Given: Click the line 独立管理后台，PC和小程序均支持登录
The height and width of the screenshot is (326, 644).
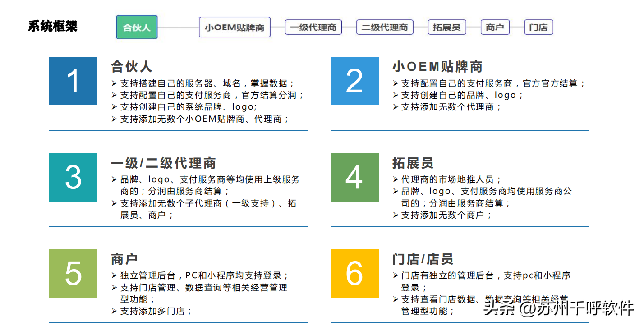Looking at the screenshot, I should [x=201, y=275].
